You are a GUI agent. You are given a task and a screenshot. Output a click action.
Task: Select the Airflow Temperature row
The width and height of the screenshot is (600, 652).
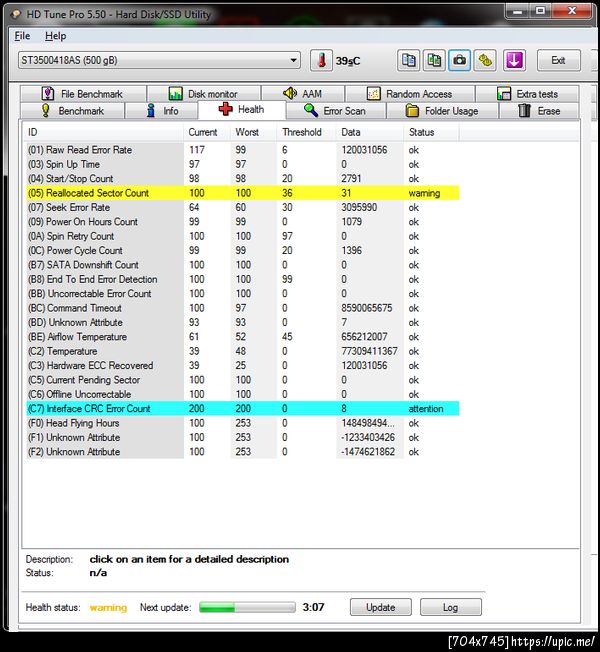click(243, 337)
